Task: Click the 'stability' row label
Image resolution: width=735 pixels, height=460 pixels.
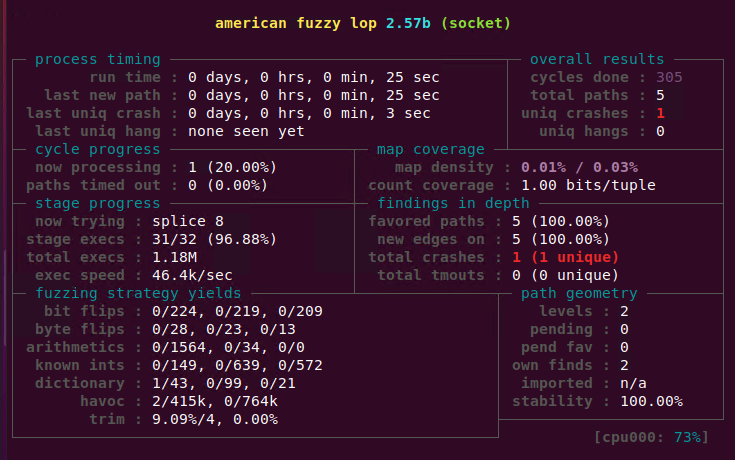Action: 552,401
